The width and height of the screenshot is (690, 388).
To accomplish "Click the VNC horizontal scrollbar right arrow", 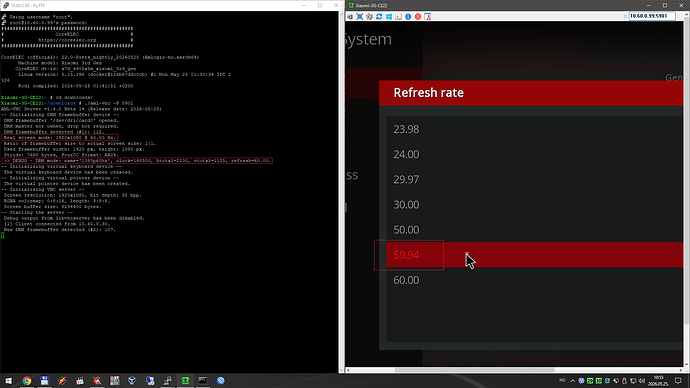I will coord(680,370).
